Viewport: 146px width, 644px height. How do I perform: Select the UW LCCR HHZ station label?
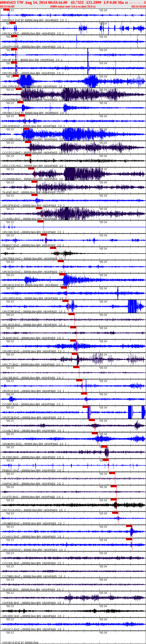point(34,166)
